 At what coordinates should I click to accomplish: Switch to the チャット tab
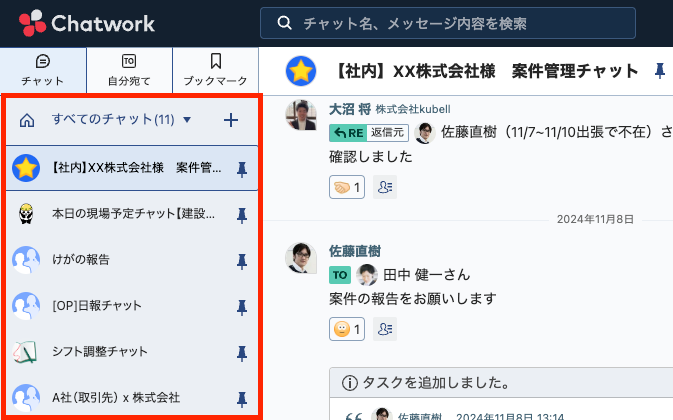(43, 70)
